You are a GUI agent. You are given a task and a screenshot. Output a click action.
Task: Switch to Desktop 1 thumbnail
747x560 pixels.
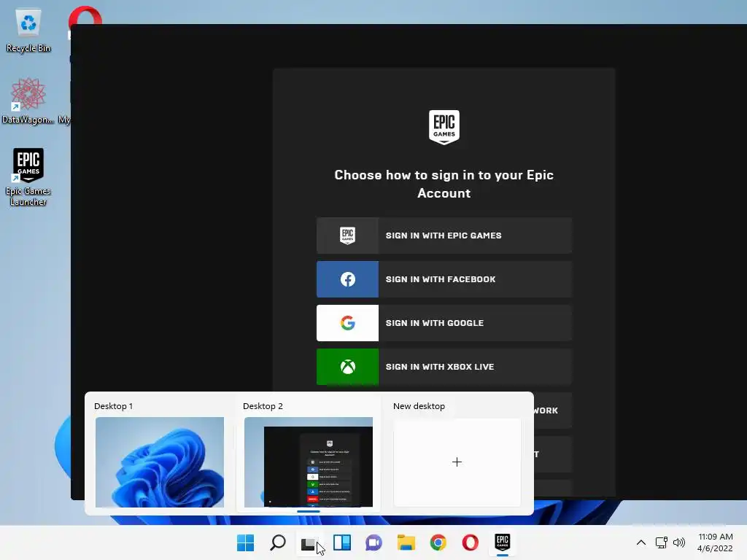(x=160, y=462)
